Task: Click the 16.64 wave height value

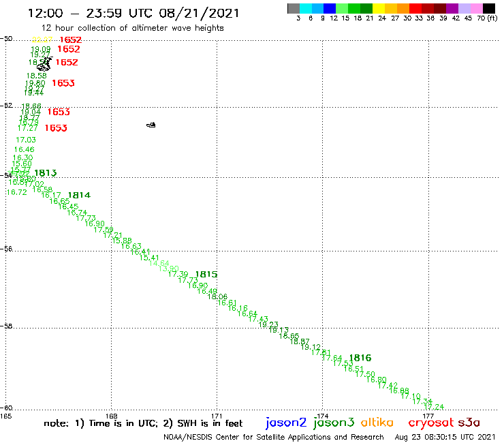Action: [x=247, y=314]
